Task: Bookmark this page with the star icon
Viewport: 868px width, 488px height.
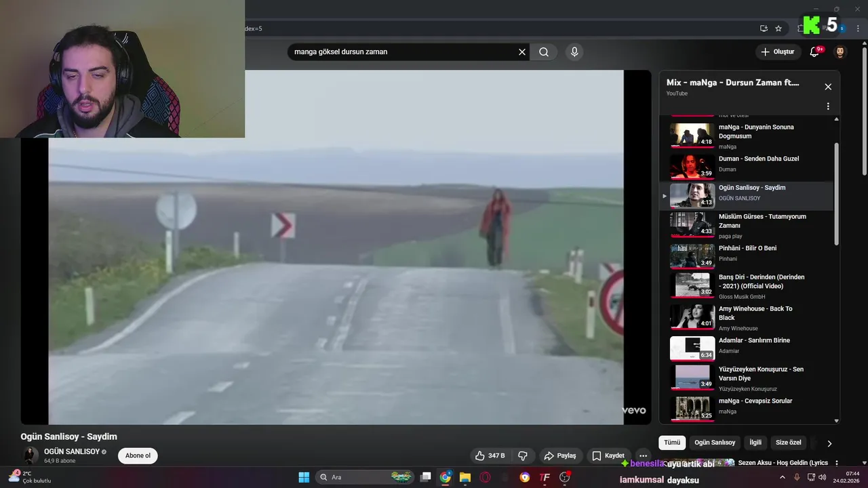Action: coord(778,28)
